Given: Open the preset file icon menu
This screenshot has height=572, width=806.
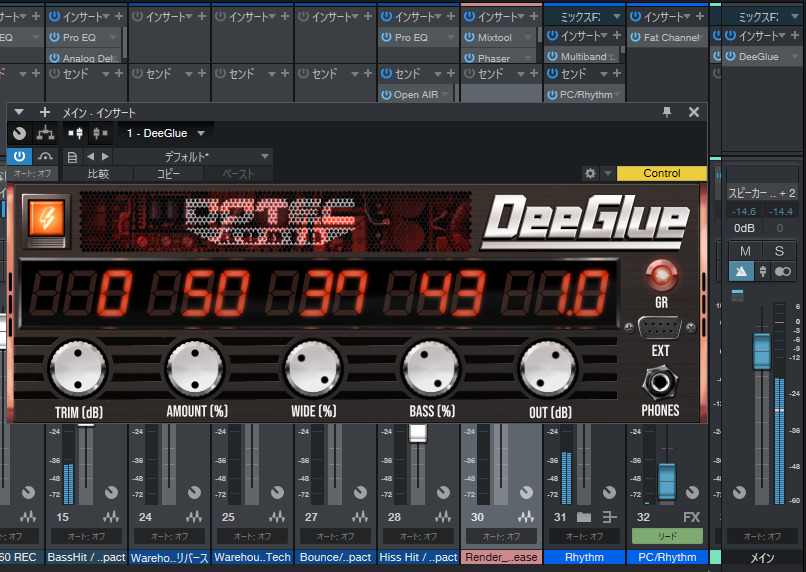Looking at the screenshot, I should pyautogui.click(x=72, y=157).
